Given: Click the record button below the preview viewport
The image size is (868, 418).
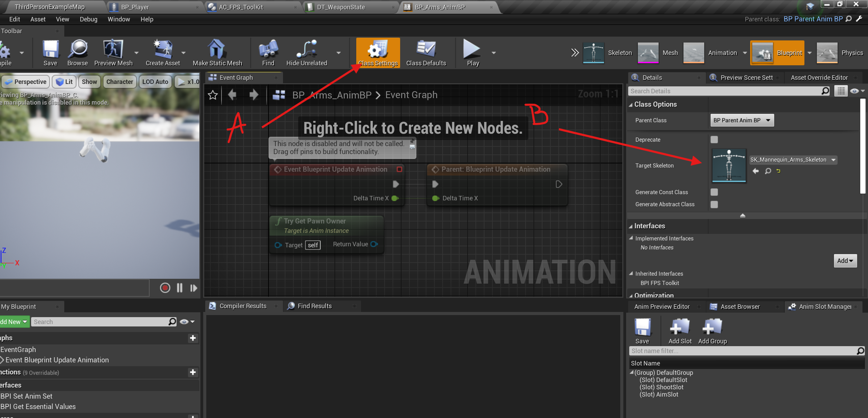Looking at the screenshot, I should (165, 288).
